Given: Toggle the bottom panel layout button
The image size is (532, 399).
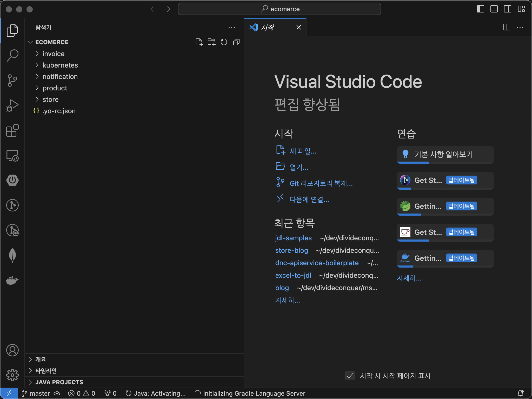Looking at the screenshot, I should click(494, 9).
